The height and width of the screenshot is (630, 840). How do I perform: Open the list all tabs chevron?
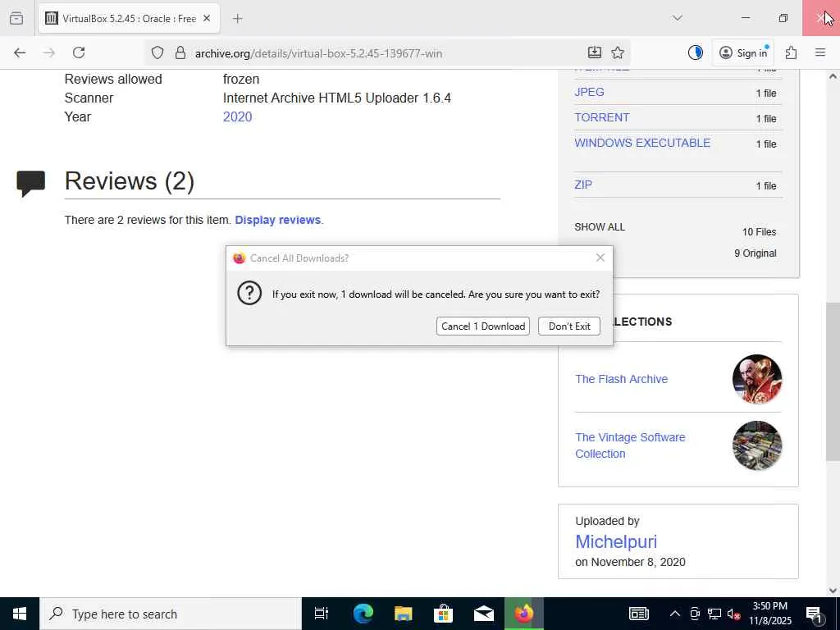678,18
